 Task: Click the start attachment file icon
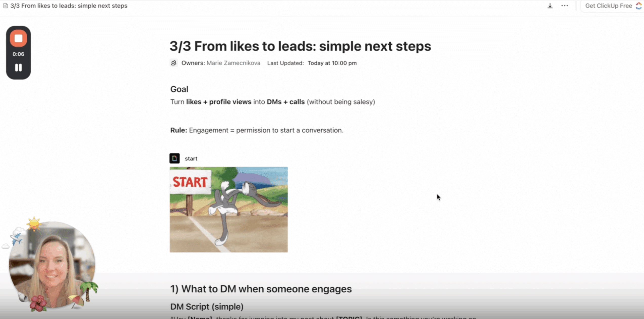pos(174,158)
